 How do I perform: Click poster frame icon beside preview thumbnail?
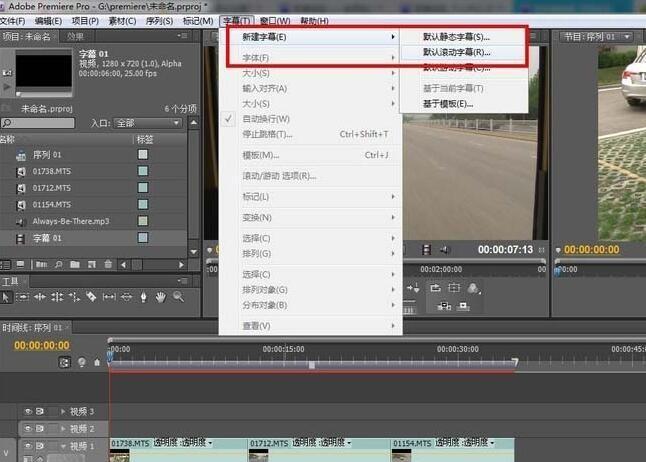click(x=7, y=73)
